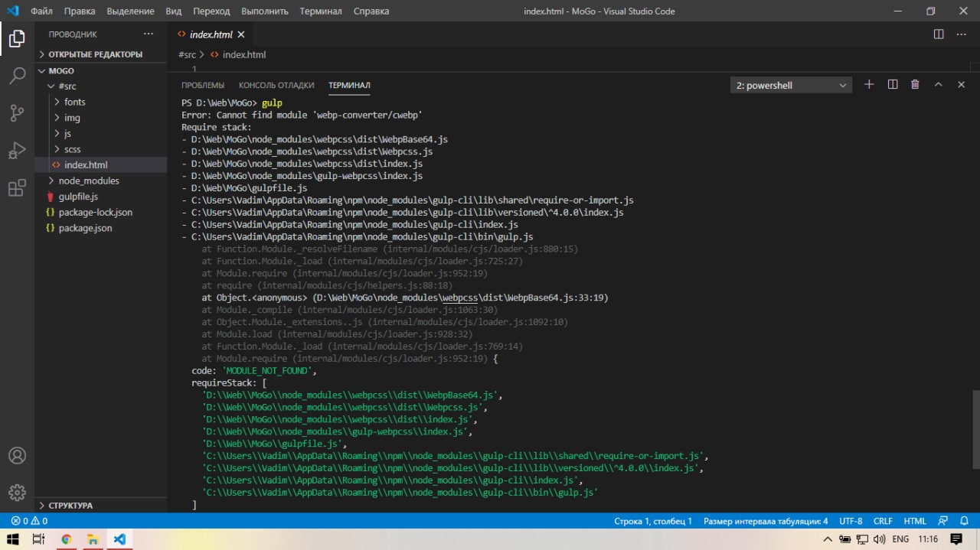Open the Source Control view
The width and height of the screenshot is (980, 550).
pos(17,113)
